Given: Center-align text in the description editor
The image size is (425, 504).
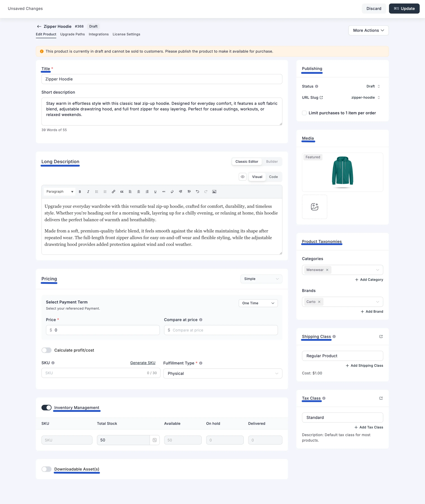Looking at the screenshot, I should (139, 192).
